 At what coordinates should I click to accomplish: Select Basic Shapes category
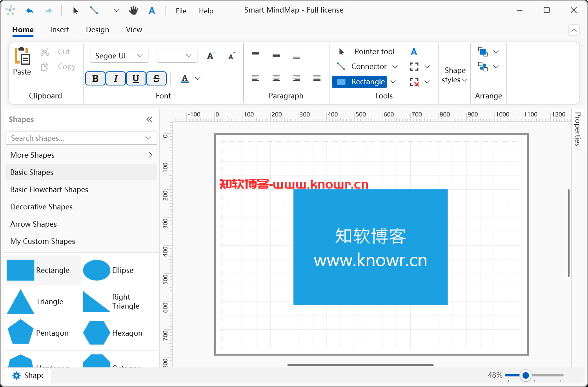point(81,172)
